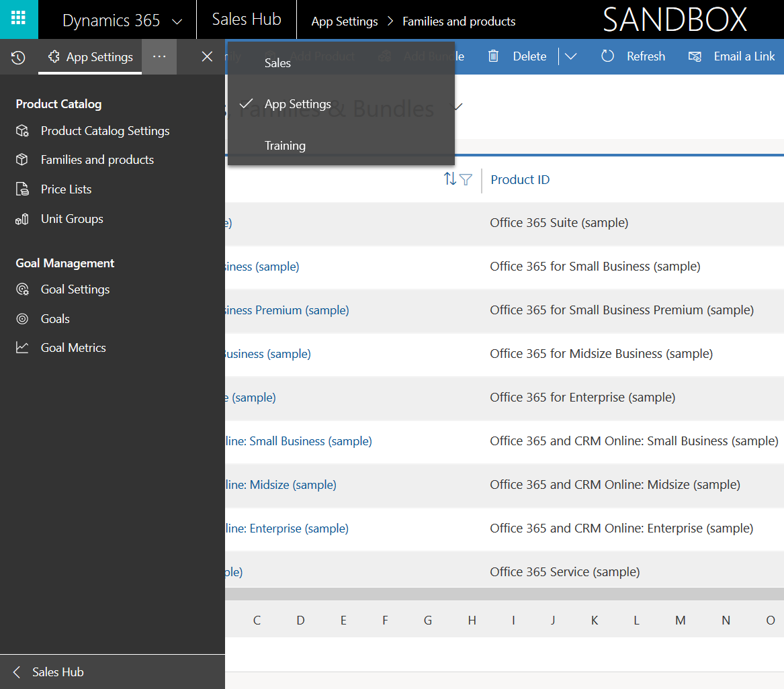The height and width of the screenshot is (689, 784).
Task: Filter list by letter C
Action: [257, 620]
